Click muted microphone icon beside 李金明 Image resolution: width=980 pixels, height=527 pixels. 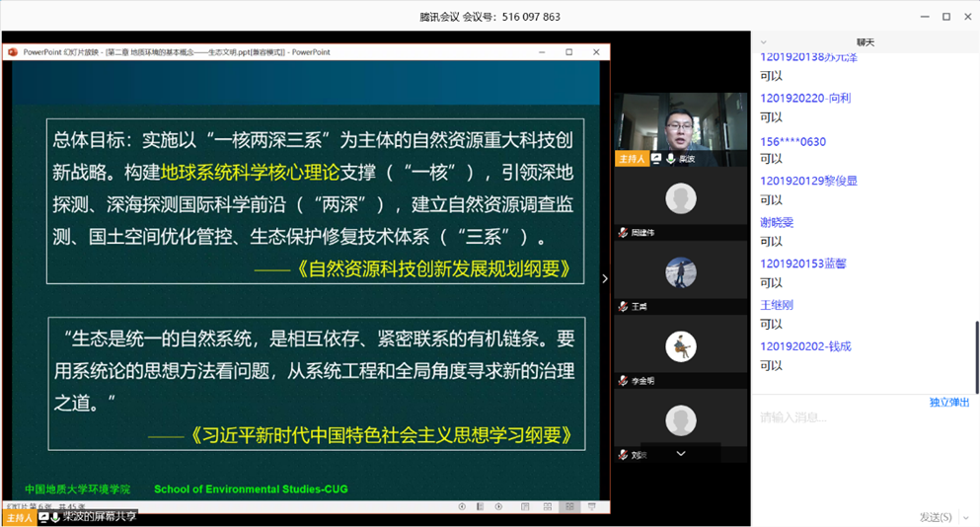623,381
